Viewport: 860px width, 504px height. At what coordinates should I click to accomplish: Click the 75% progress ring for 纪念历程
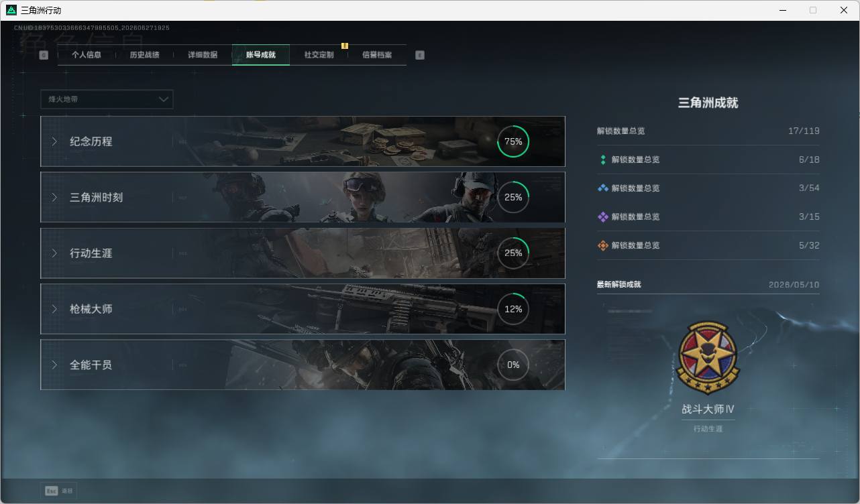pyautogui.click(x=513, y=141)
